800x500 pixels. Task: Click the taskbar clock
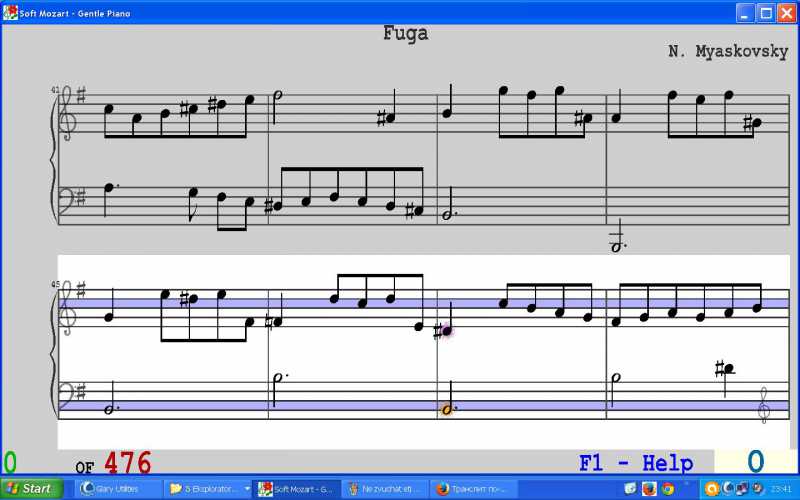coord(782,489)
